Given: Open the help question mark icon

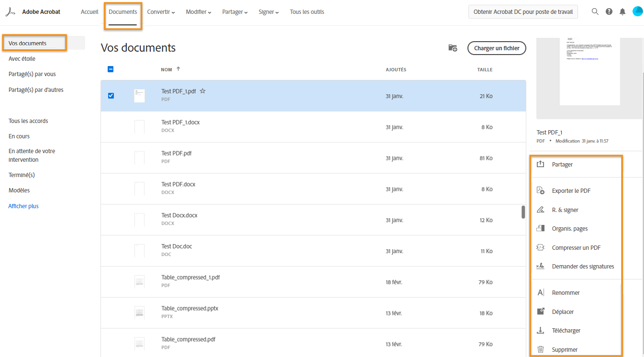Looking at the screenshot, I should (x=609, y=12).
